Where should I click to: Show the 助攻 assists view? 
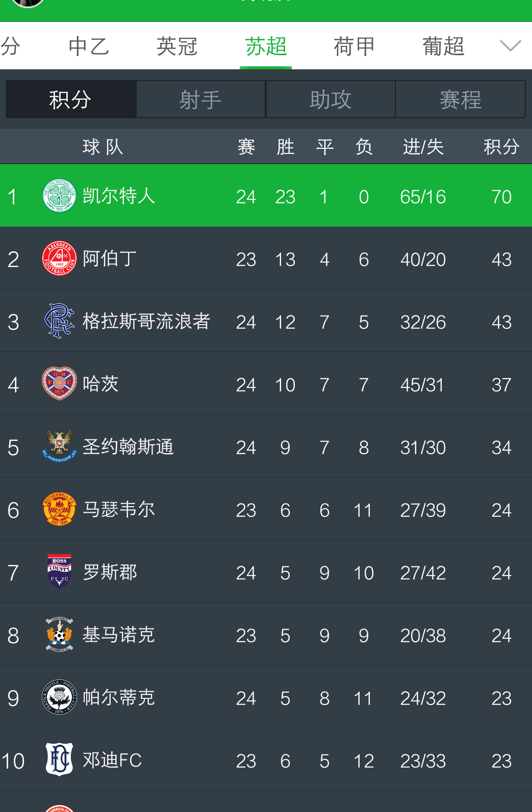point(331,99)
